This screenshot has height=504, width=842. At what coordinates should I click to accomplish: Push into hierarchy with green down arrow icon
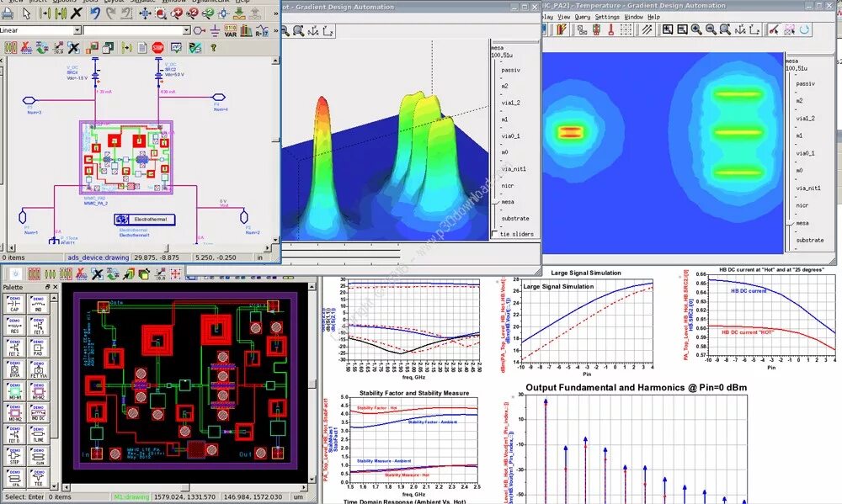point(239,13)
